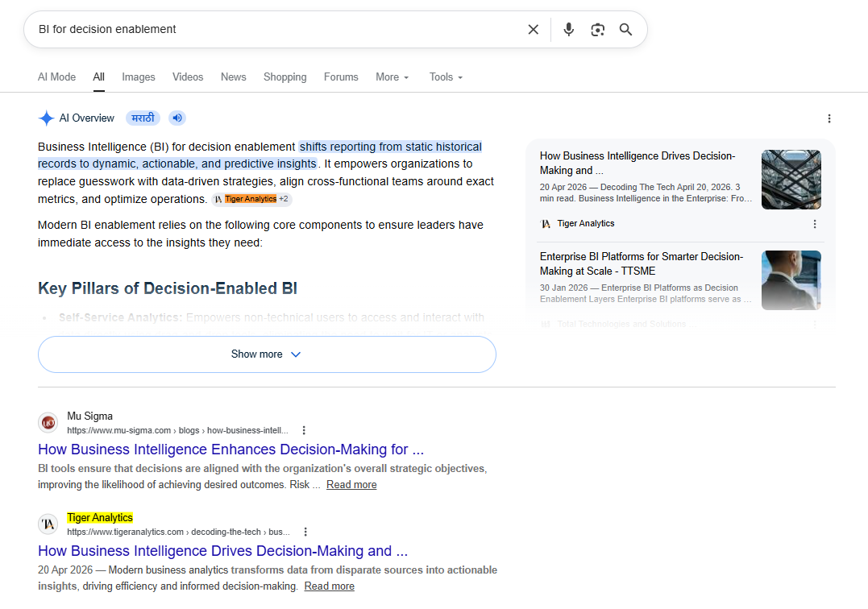Open AI Overview three-dot options menu
The image size is (868, 609).
[x=829, y=118]
